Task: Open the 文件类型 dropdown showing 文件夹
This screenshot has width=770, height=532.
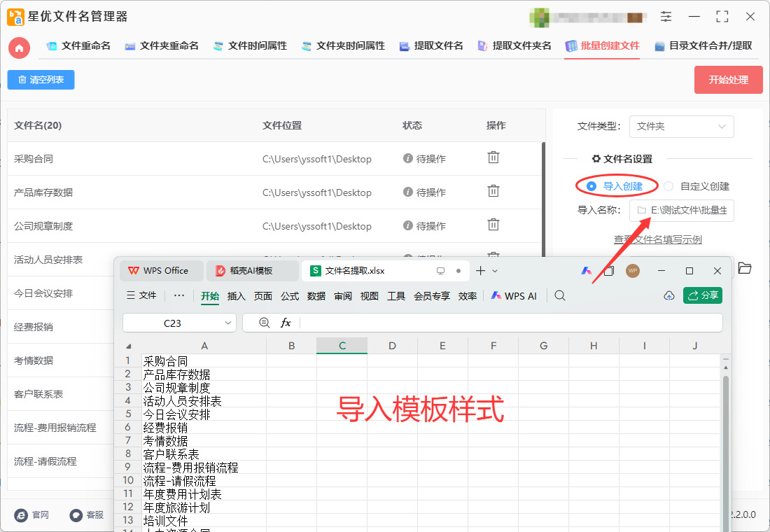Action: coord(681,126)
